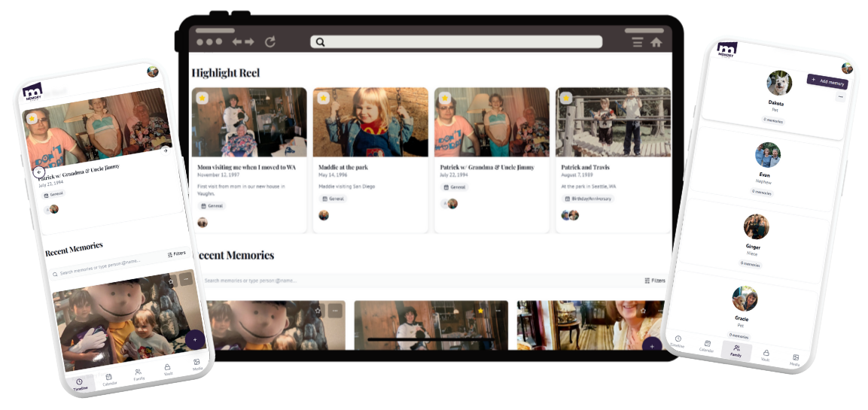This screenshot has height=410, width=868.
Task: Click the browser home icon
Action: pyautogui.click(x=656, y=43)
